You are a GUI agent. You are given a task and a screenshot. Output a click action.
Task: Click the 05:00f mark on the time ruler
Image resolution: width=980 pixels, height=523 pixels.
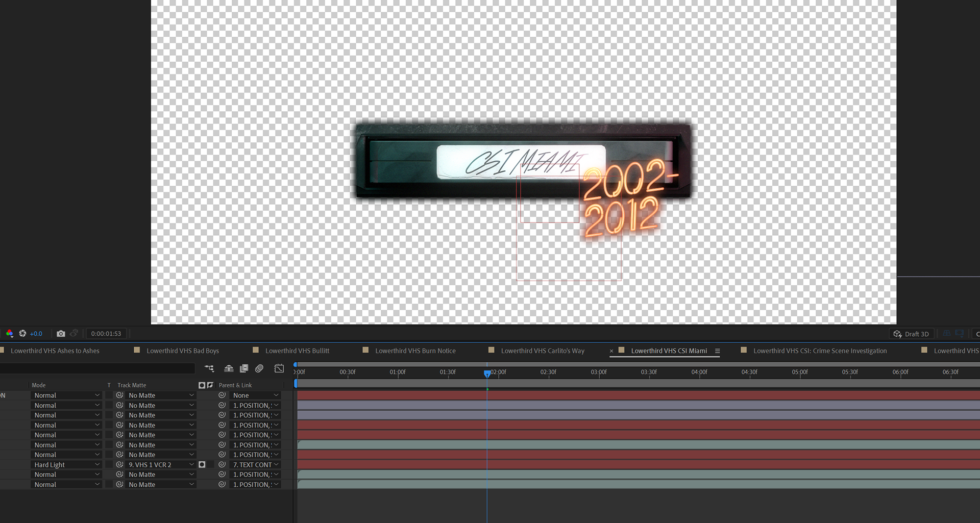800,372
